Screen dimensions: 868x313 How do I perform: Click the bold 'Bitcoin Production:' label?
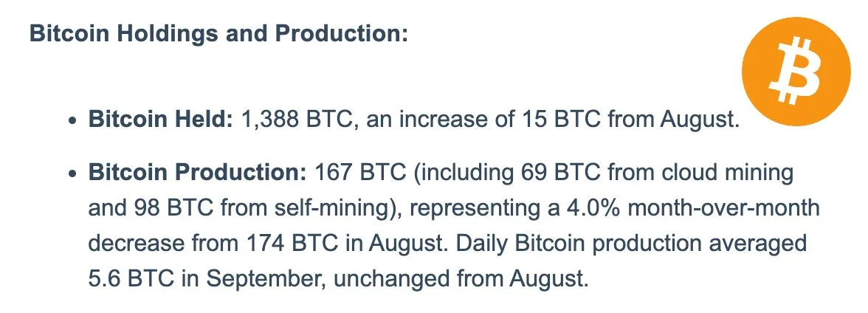pyautogui.click(x=197, y=173)
